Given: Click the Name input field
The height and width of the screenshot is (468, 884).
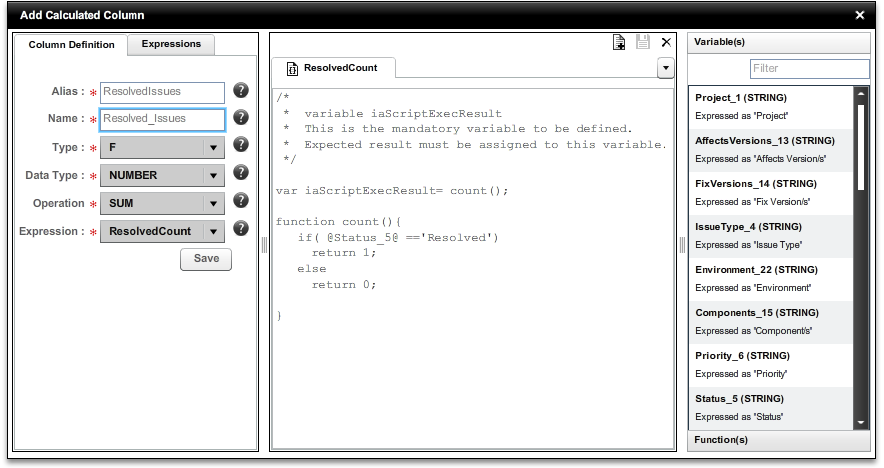Looking at the screenshot, I should pos(162,119).
